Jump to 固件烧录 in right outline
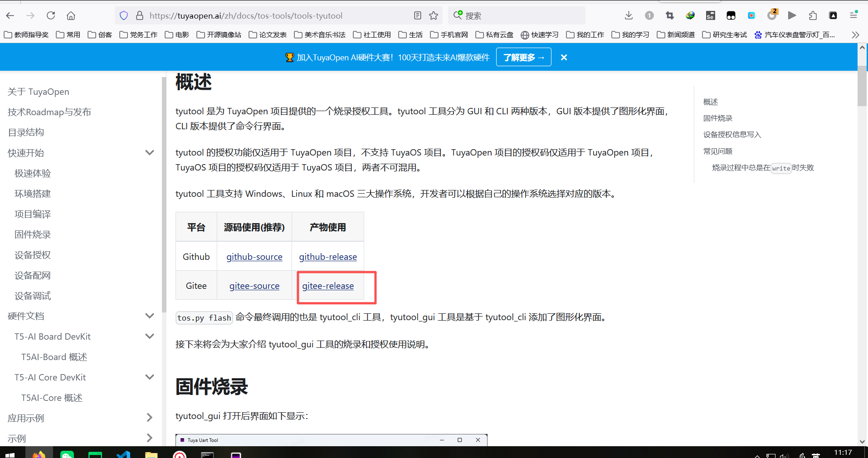The image size is (868, 458). coord(718,118)
